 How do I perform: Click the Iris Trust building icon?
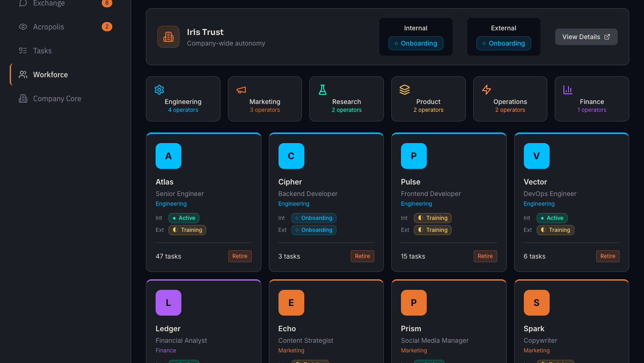tap(168, 37)
